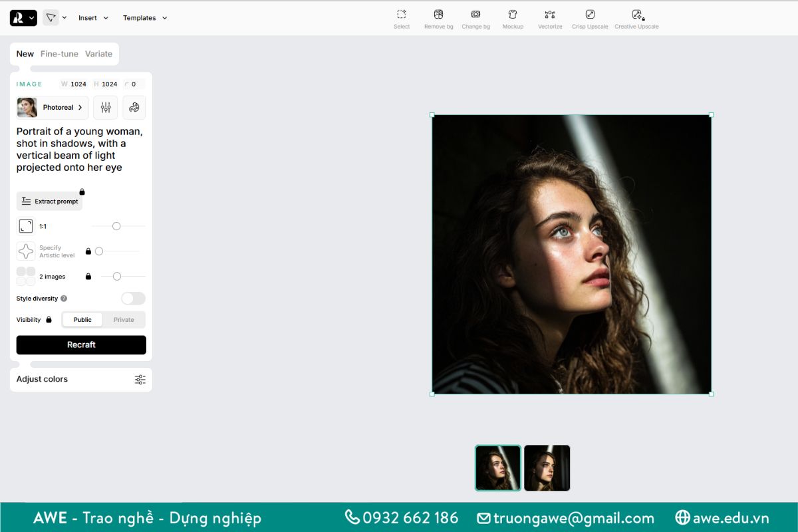Select the Change bg tool
The height and width of the screenshot is (532, 798).
point(475,15)
